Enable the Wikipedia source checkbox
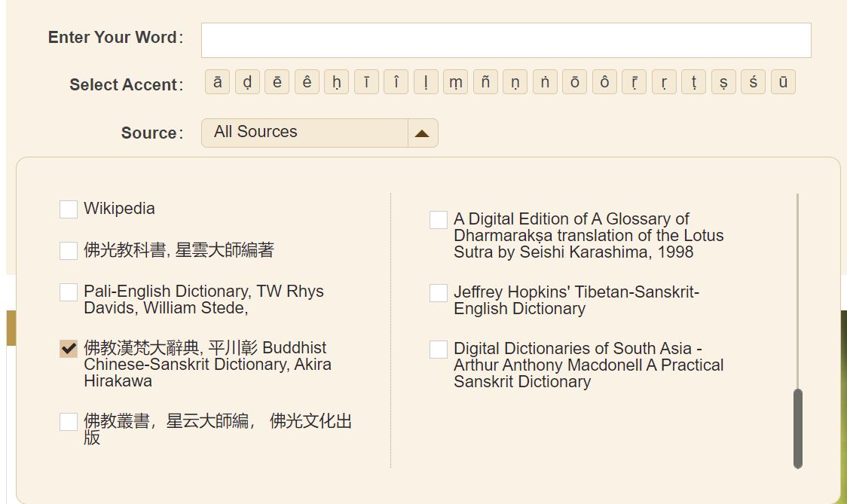The width and height of the screenshot is (847, 504). [69, 209]
